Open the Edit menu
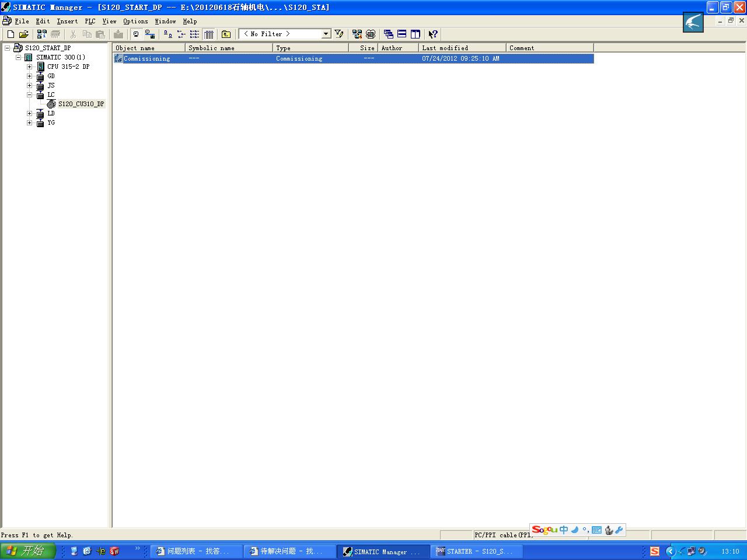747x560 pixels. pyautogui.click(x=43, y=21)
